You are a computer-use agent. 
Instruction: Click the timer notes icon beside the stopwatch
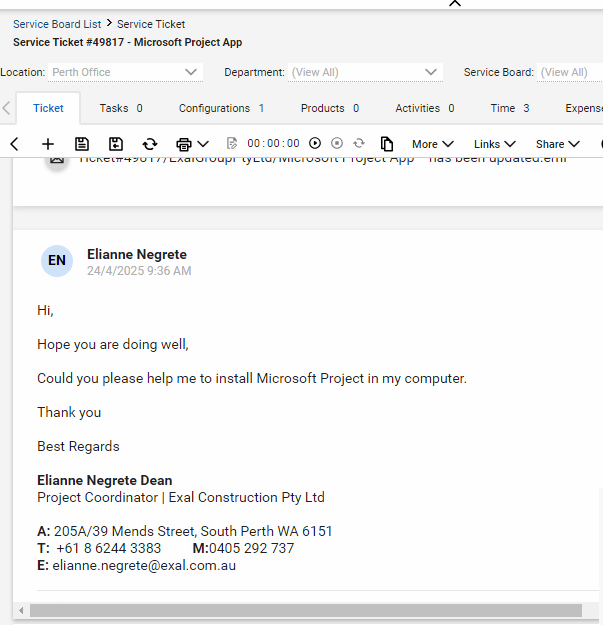click(x=232, y=143)
